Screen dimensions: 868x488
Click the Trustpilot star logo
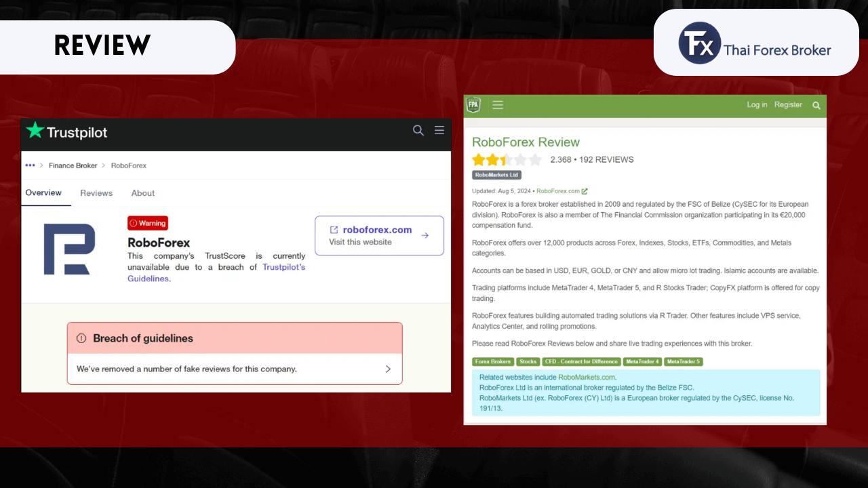click(x=35, y=131)
